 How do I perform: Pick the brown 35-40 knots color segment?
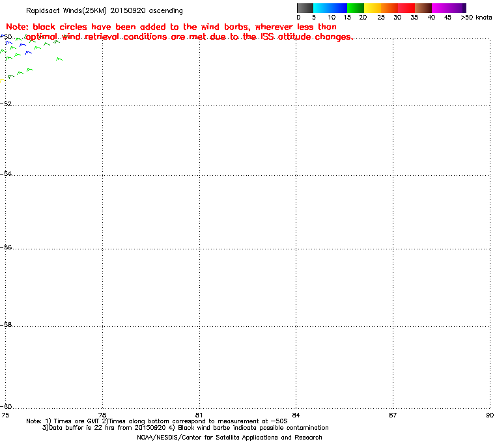point(423,8)
